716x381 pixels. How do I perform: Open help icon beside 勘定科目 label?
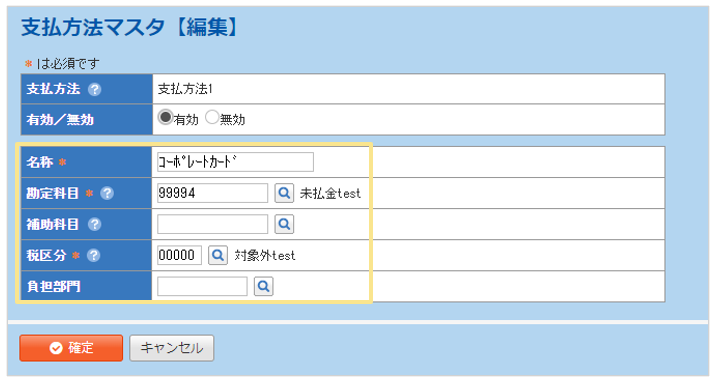pyautogui.click(x=107, y=193)
